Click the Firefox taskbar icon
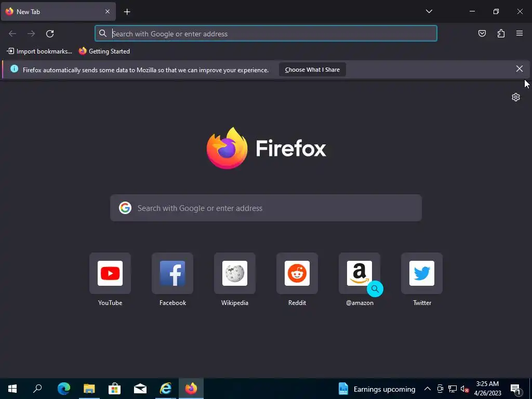The height and width of the screenshot is (399, 532). point(191,389)
